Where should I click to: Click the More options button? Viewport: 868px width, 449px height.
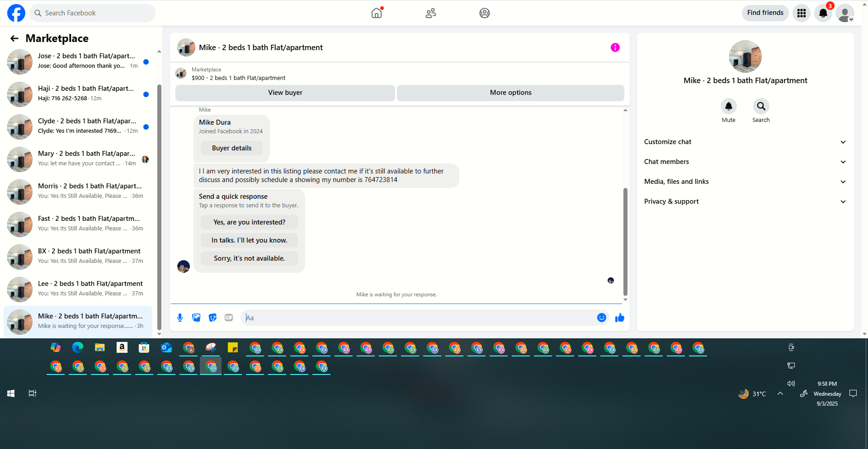tap(511, 93)
